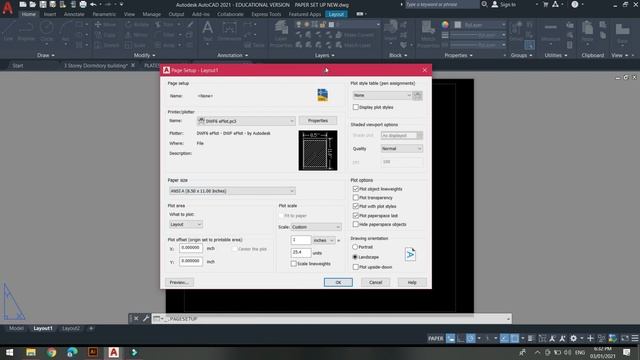This screenshot has width=640, height=360.
Task: Open the Manage ribbon tab
Action: pos(151,14)
